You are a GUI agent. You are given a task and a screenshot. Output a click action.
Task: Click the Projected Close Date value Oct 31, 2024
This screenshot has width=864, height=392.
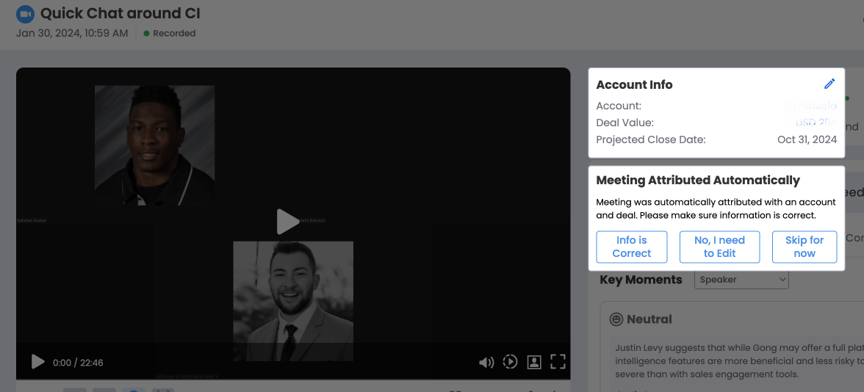(807, 139)
